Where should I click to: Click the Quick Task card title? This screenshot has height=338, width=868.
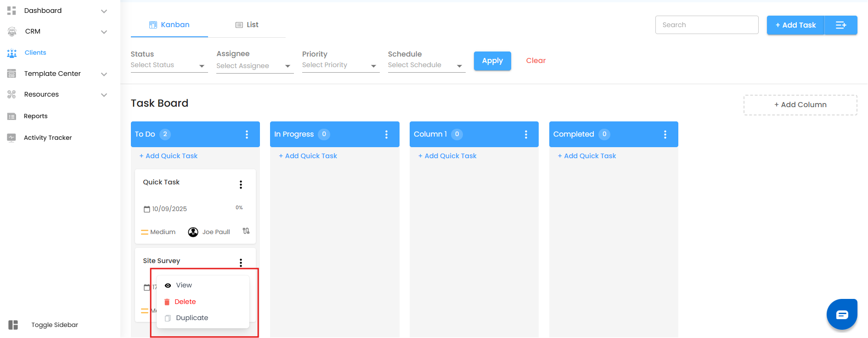click(x=161, y=182)
